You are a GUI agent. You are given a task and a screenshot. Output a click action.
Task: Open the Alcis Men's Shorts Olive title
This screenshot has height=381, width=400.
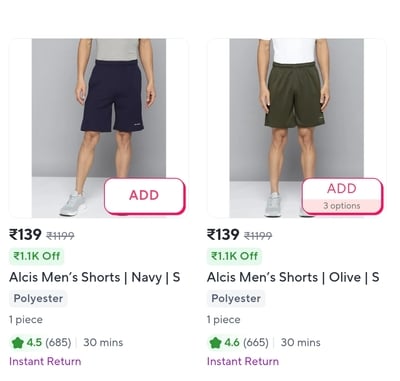coord(293,277)
